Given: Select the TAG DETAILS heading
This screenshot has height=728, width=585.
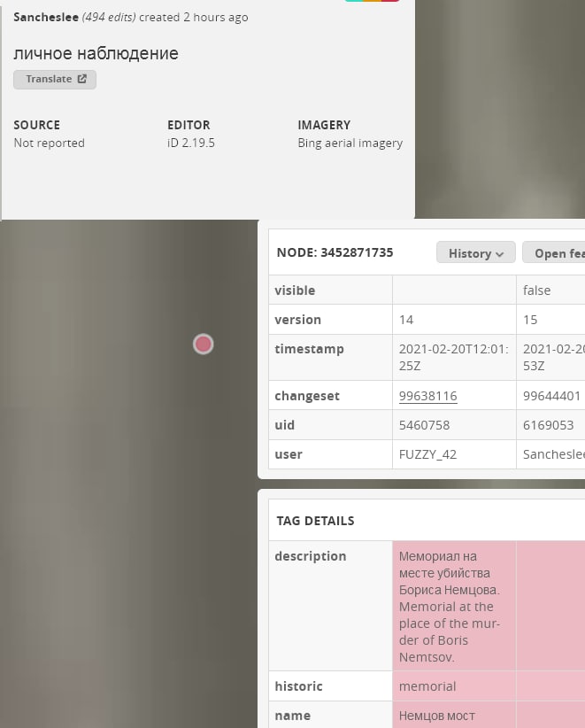Looking at the screenshot, I should [x=315, y=521].
